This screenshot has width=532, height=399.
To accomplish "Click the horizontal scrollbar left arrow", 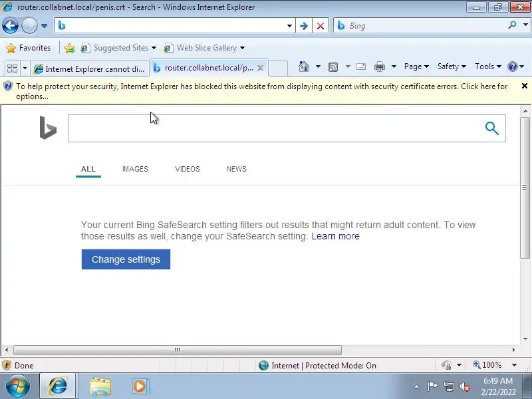I will pos(7,350).
